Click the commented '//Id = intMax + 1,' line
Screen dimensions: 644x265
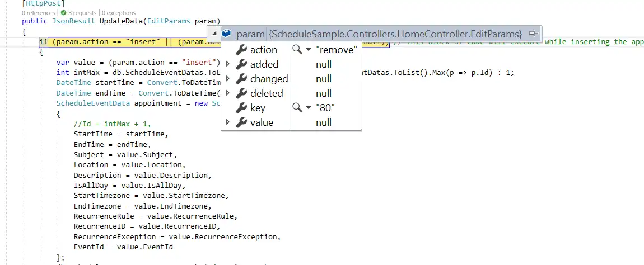(113, 124)
